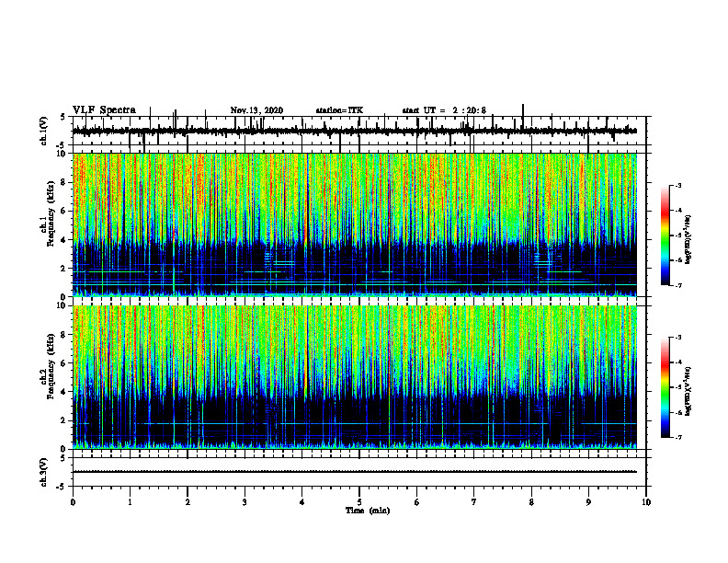Click the "Time (min)" x-axis label

368,511
